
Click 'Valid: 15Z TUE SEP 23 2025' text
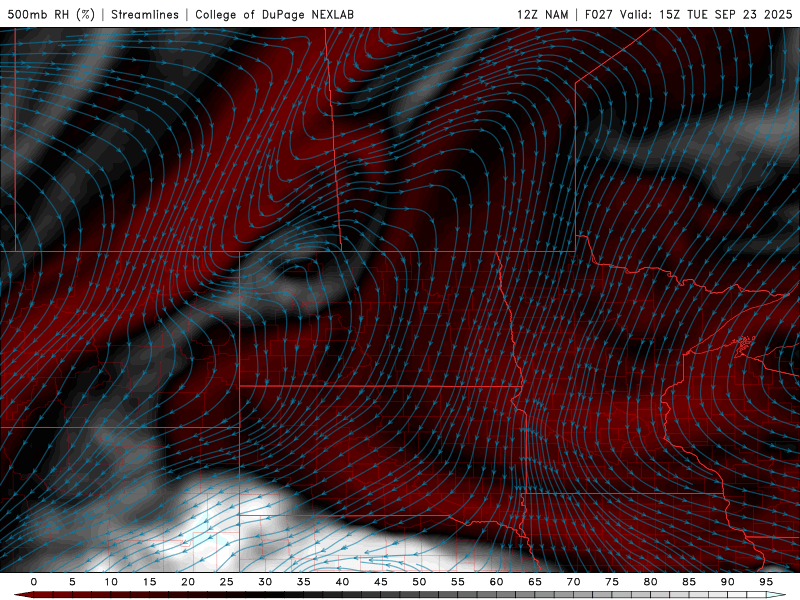click(706, 14)
